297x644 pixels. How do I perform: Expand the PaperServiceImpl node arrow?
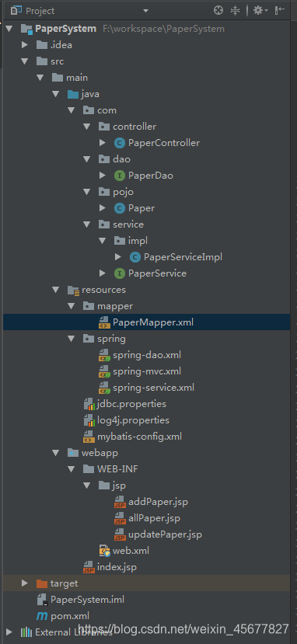point(118,257)
